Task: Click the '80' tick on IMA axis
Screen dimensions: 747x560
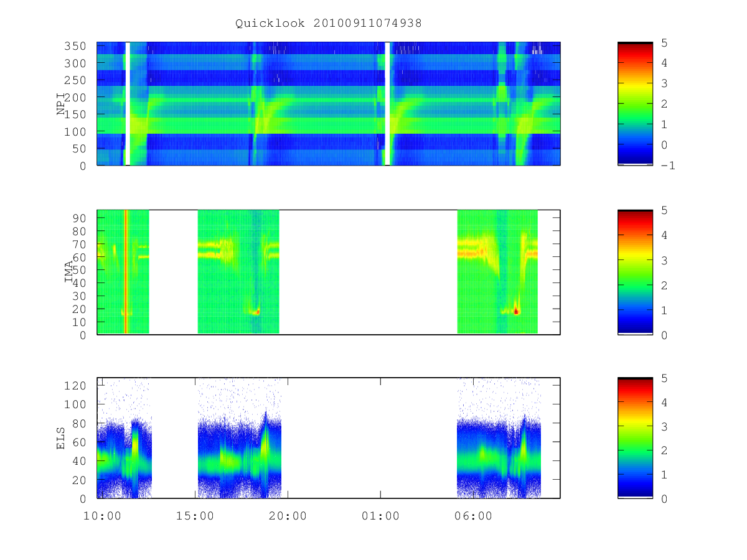Action: pyautogui.click(x=78, y=231)
